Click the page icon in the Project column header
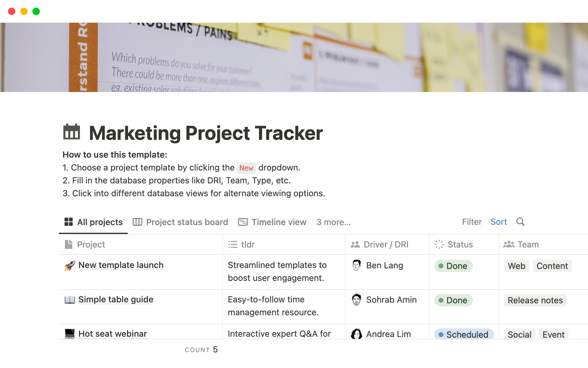Viewport: 588px width, 368px height. pos(68,244)
